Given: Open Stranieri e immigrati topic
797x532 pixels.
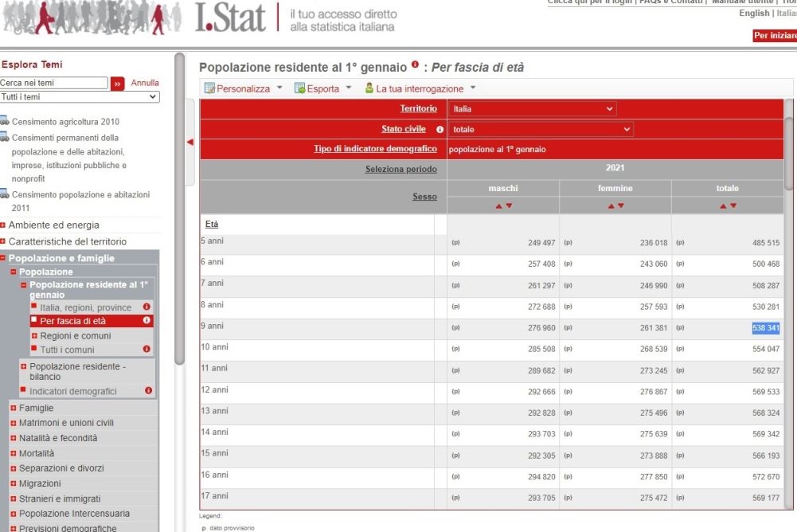Looking at the screenshot, I should 60,499.
